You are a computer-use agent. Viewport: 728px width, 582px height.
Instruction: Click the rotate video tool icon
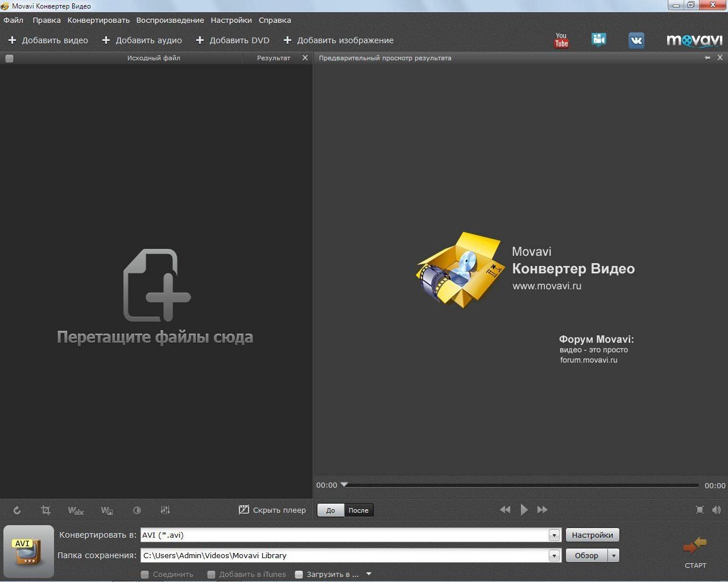[x=17, y=510]
